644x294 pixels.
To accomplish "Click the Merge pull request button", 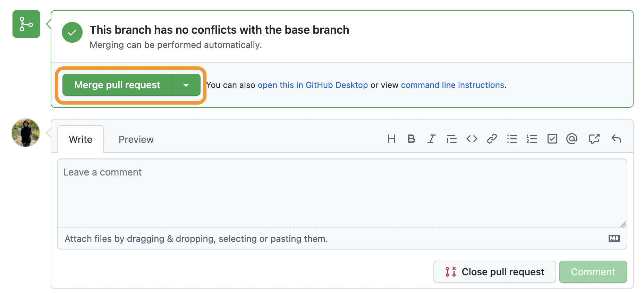I will (117, 85).
